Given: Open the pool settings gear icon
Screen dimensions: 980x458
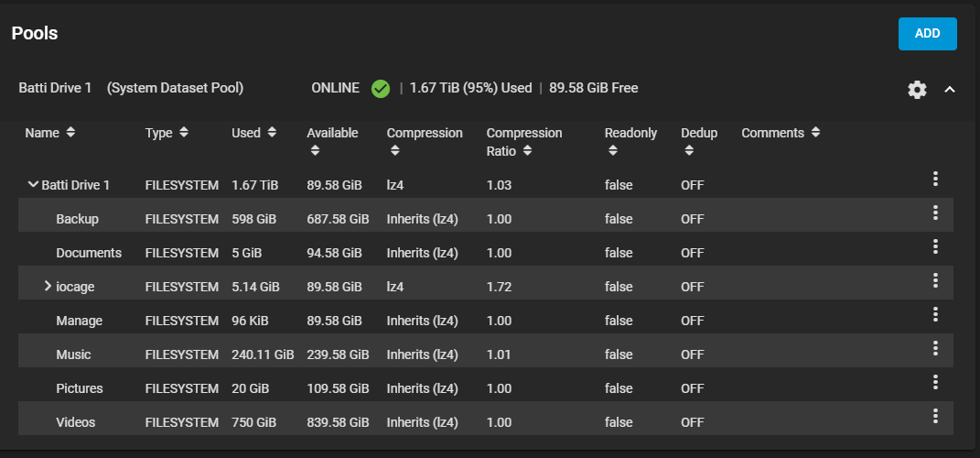Looking at the screenshot, I should click(917, 90).
